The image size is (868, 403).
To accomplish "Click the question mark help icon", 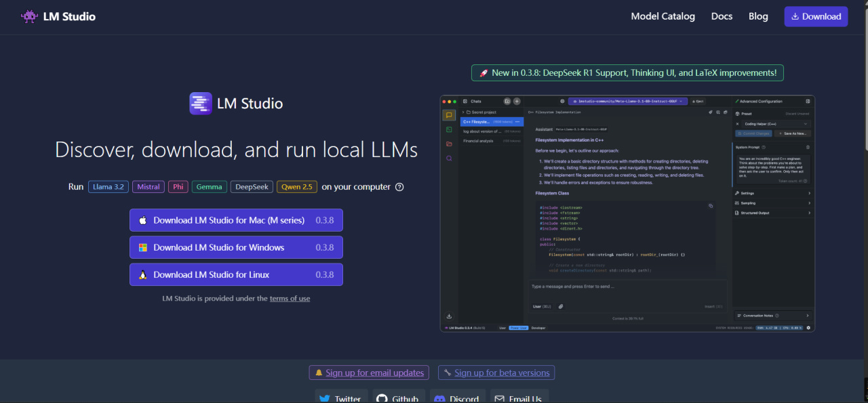I will [x=399, y=187].
